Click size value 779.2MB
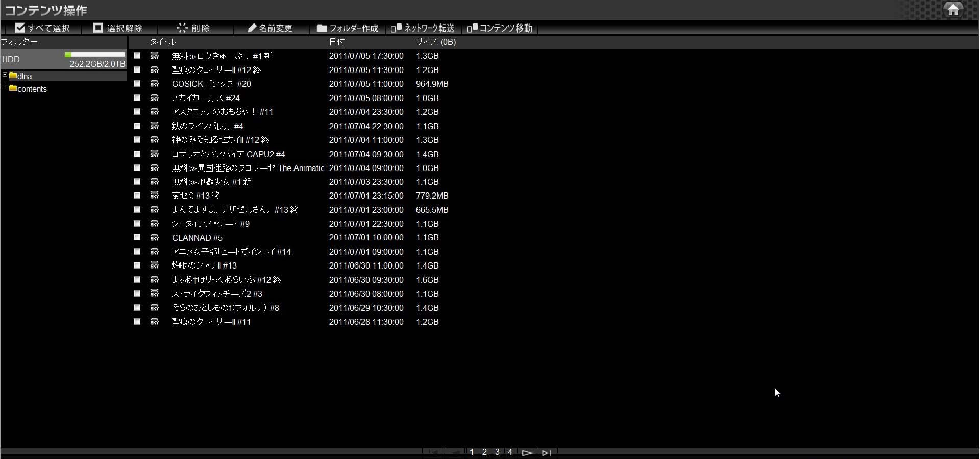The height and width of the screenshot is (459, 980). coord(432,195)
